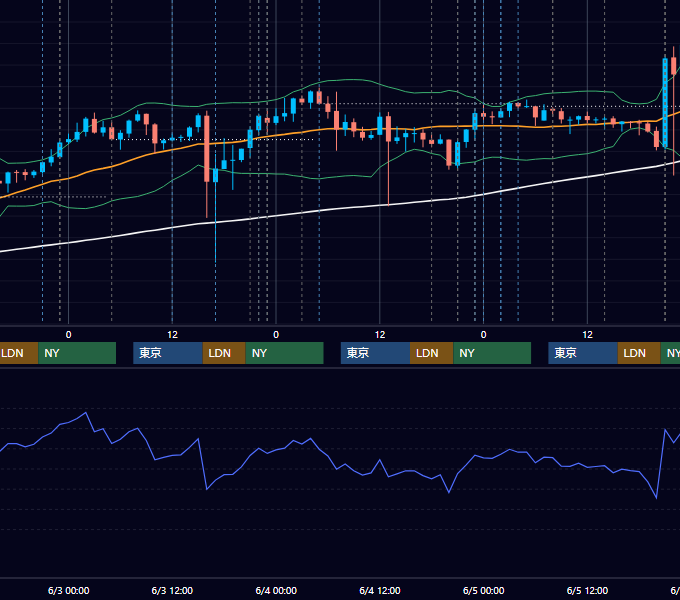
Task: Click the hour label 12 above the 6/3 東京 bar
Action: (172, 335)
